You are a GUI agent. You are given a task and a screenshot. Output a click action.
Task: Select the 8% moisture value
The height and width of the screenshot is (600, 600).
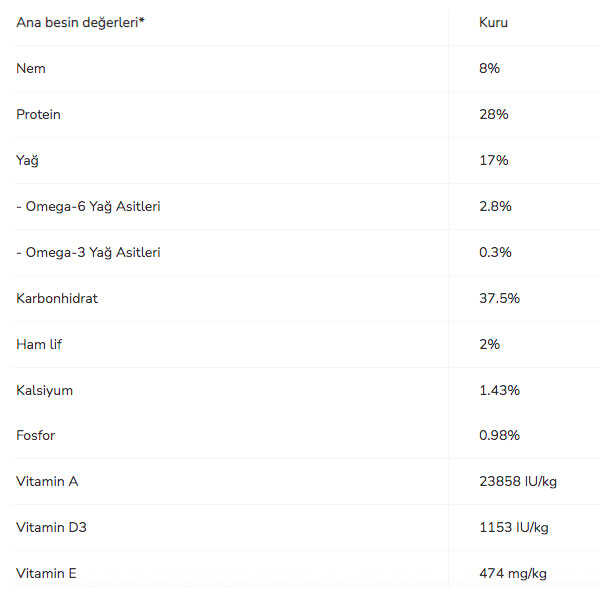[x=490, y=68]
